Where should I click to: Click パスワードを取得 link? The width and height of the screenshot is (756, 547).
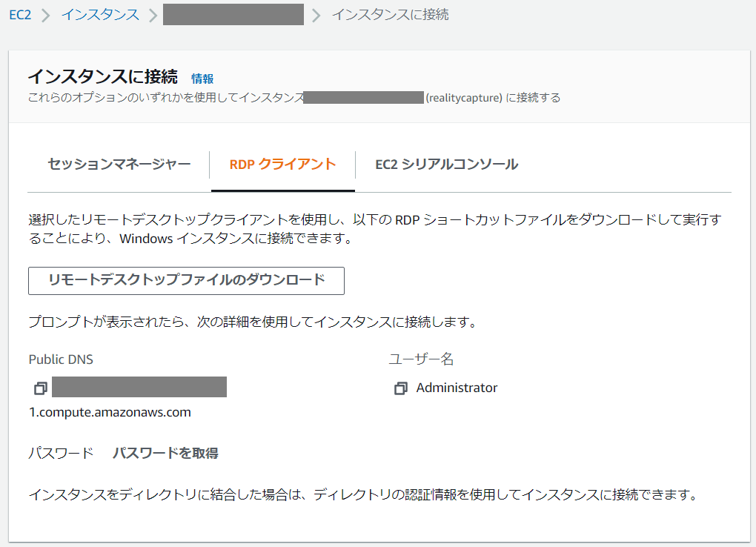pyautogui.click(x=165, y=454)
